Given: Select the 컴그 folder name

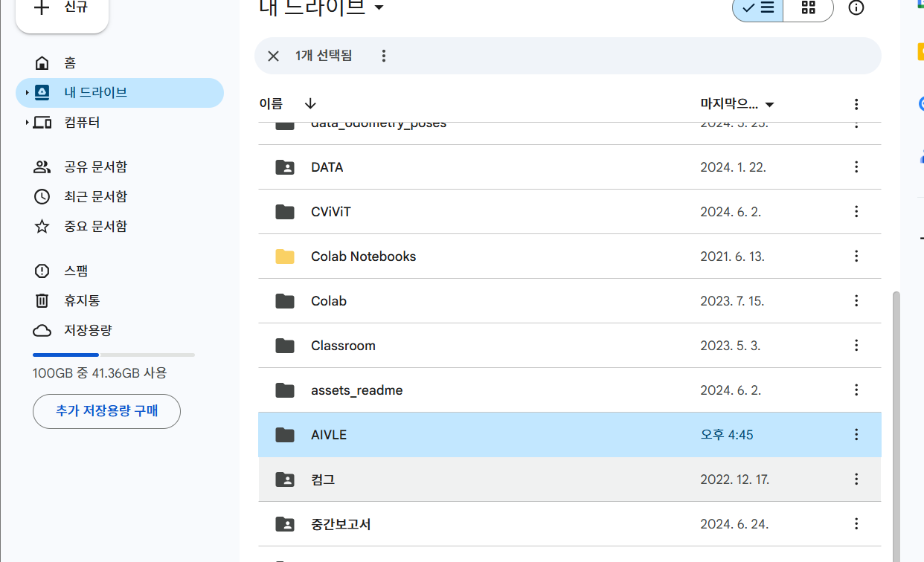Looking at the screenshot, I should click(323, 479).
